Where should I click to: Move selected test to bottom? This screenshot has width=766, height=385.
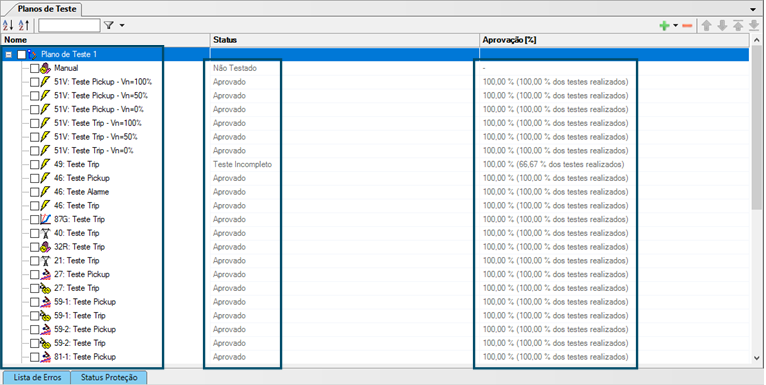pyautogui.click(x=754, y=26)
